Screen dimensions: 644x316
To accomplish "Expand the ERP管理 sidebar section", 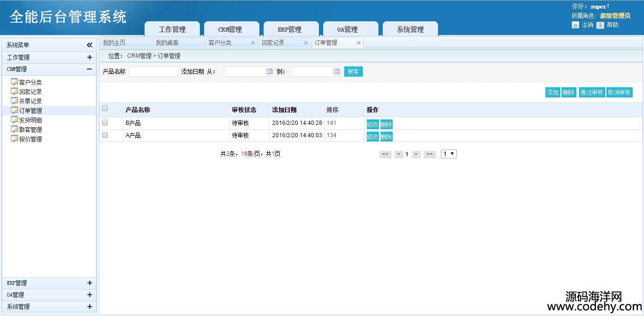I will point(90,283).
